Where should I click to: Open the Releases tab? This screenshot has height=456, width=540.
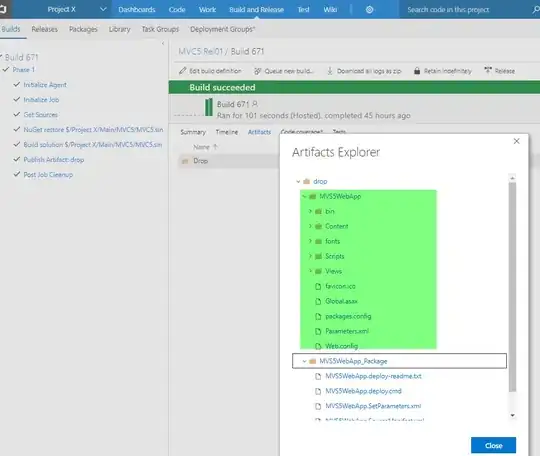(x=44, y=29)
